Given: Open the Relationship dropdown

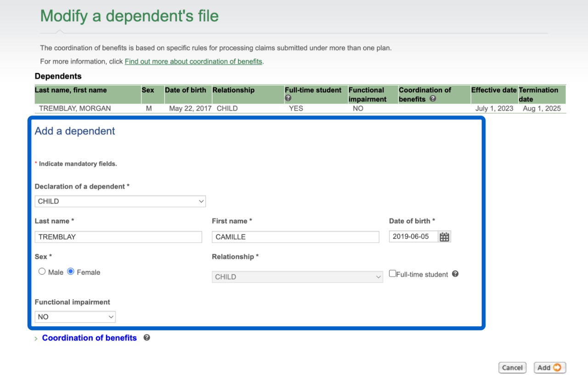Looking at the screenshot, I should point(297,277).
